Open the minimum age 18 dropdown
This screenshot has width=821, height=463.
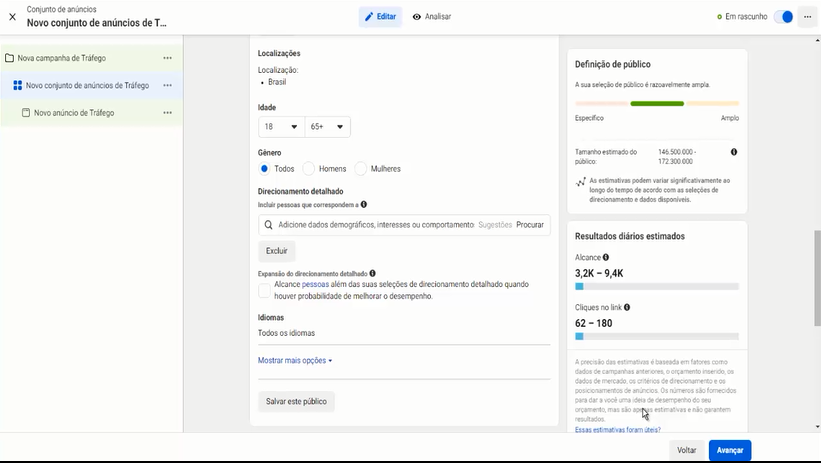(281, 127)
